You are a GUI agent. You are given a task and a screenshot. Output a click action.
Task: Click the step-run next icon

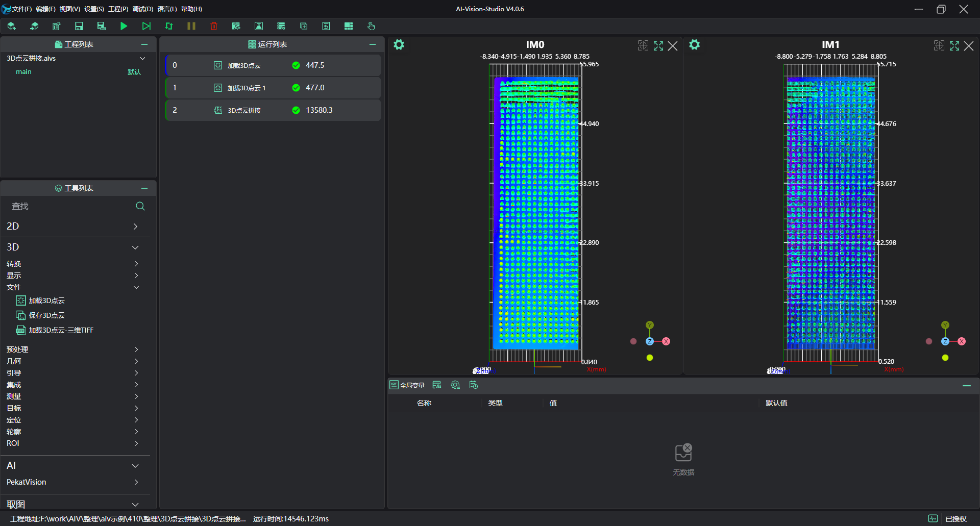(146, 26)
